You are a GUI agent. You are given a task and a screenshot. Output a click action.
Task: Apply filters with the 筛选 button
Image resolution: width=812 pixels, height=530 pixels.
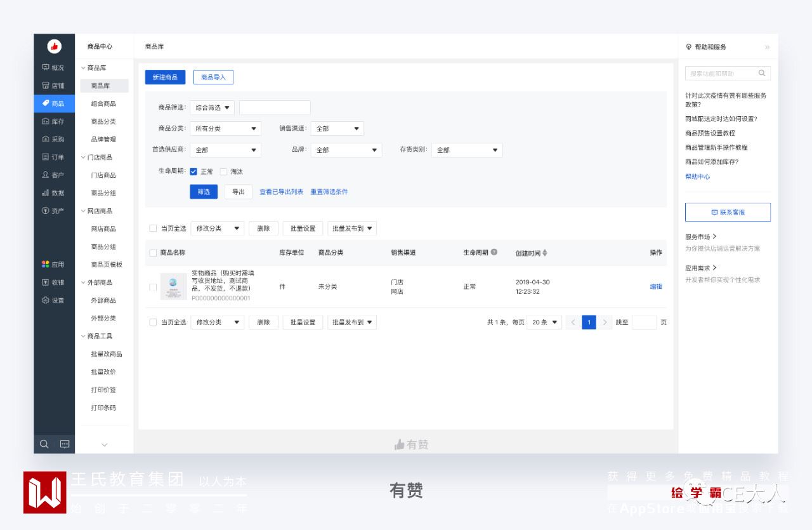[204, 192]
